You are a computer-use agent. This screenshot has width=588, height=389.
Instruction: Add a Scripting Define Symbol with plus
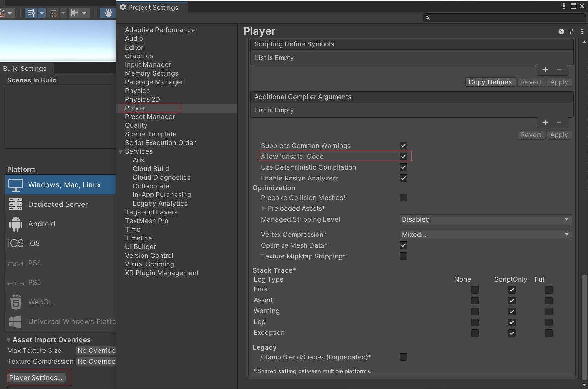point(545,69)
